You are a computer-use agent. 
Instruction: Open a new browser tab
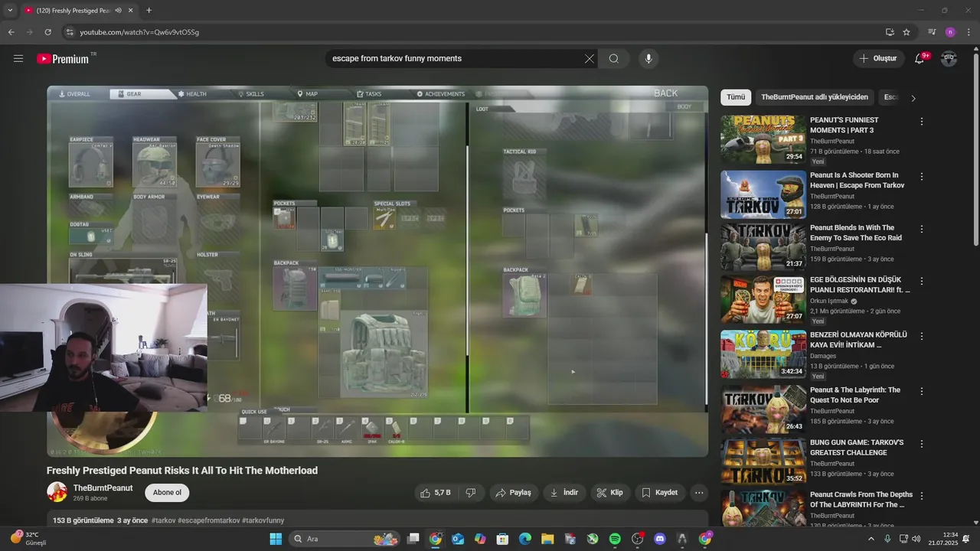tap(149, 11)
